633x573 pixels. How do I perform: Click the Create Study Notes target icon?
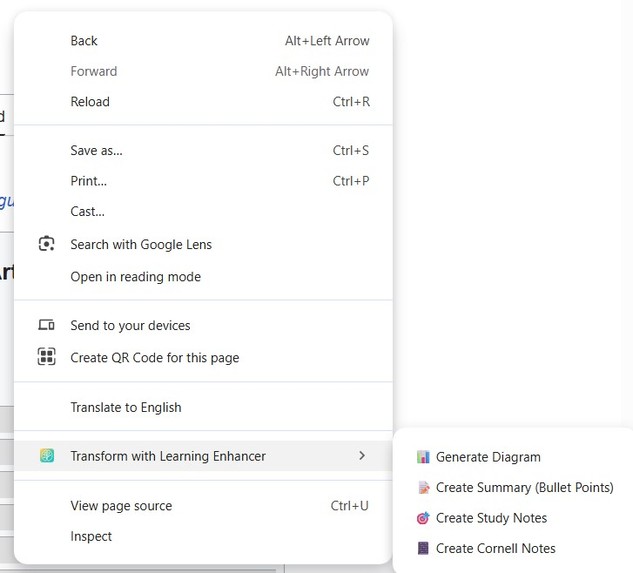point(423,518)
